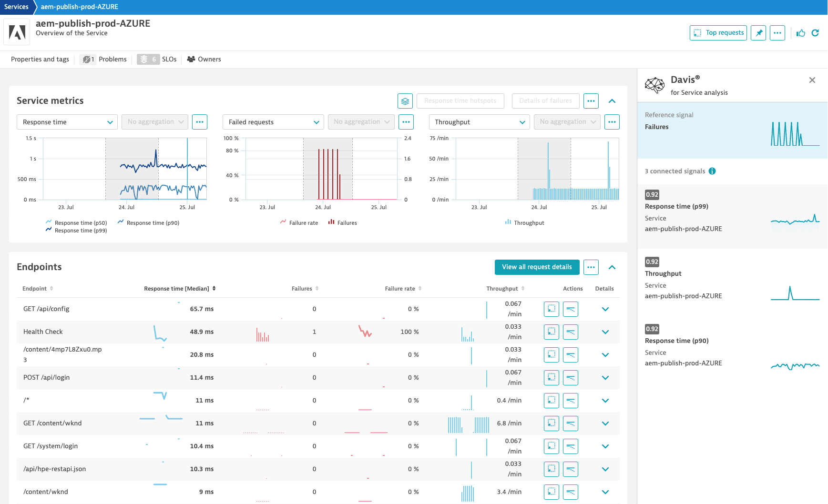
Task: Open the Throughput metric dropdown
Action: pyautogui.click(x=480, y=122)
